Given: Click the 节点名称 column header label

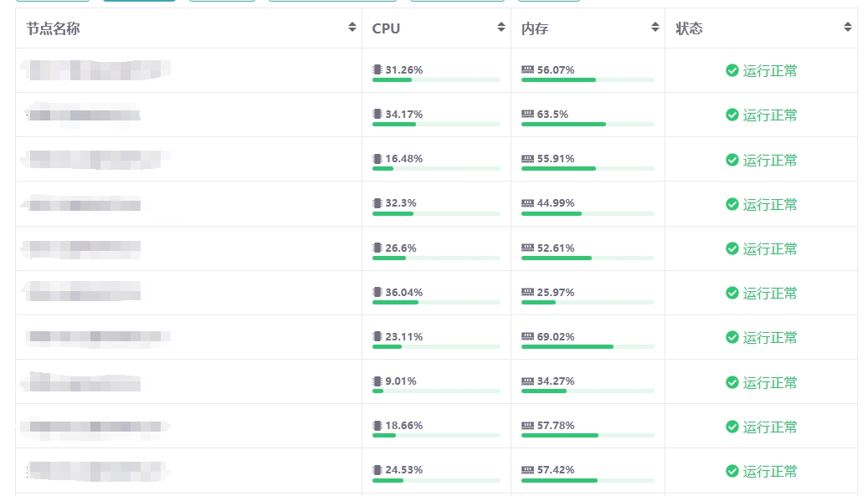Looking at the screenshot, I should (x=53, y=28).
